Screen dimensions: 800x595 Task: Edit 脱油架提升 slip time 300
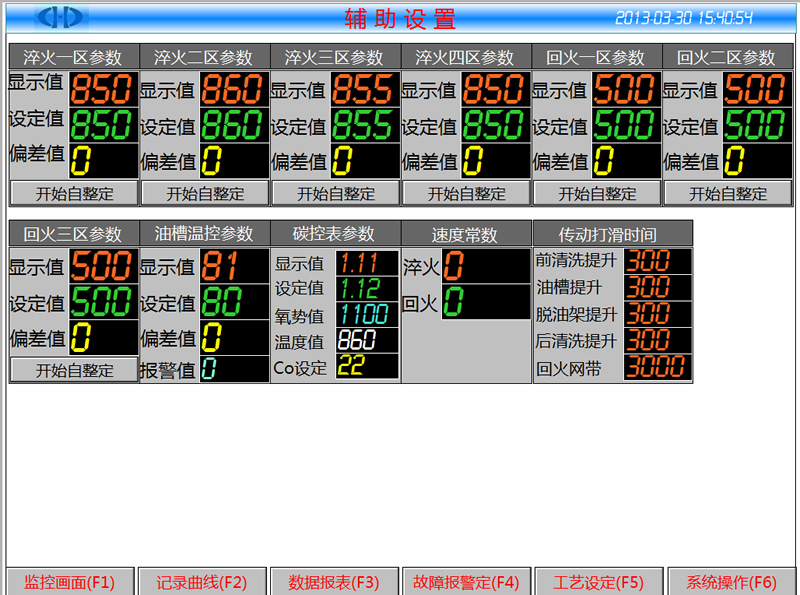pyautogui.click(x=658, y=314)
